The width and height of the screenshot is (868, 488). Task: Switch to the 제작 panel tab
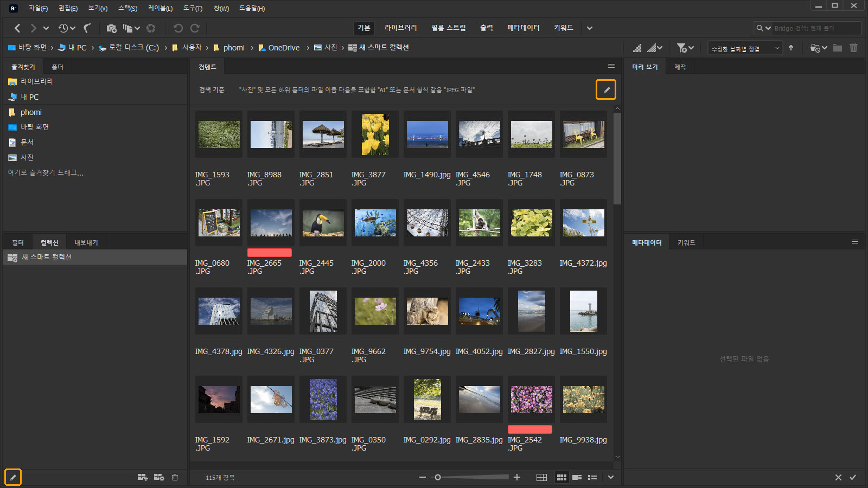pyautogui.click(x=680, y=67)
